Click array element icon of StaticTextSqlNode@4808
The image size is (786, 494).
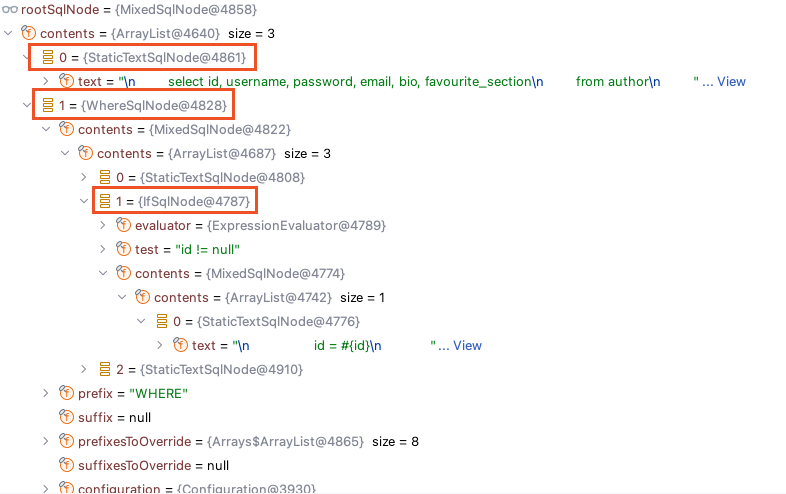(x=105, y=177)
